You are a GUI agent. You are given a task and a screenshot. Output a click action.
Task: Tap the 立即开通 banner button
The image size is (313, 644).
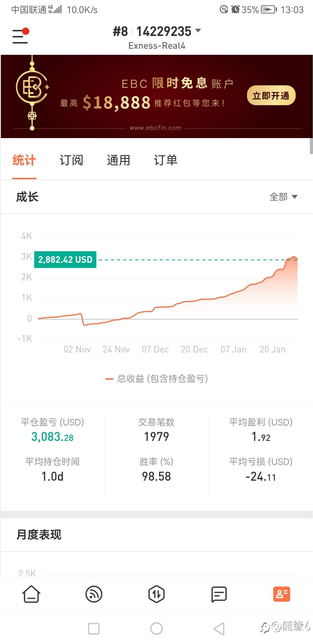tap(271, 95)
